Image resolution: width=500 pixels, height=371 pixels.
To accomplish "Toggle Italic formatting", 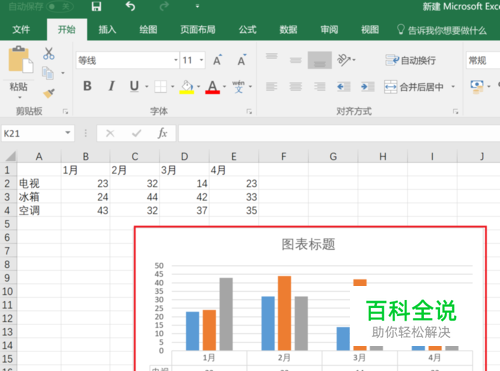I will tap(111, 86).
